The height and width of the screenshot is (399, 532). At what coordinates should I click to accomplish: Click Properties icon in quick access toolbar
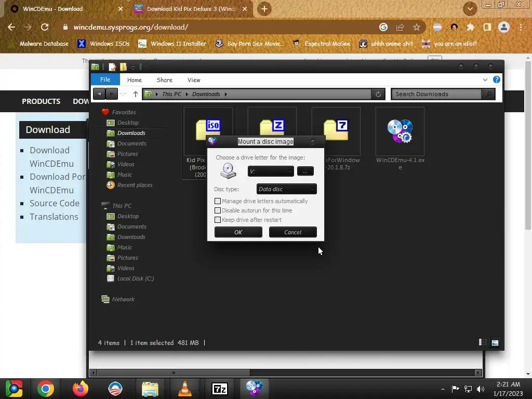[112, 67]
